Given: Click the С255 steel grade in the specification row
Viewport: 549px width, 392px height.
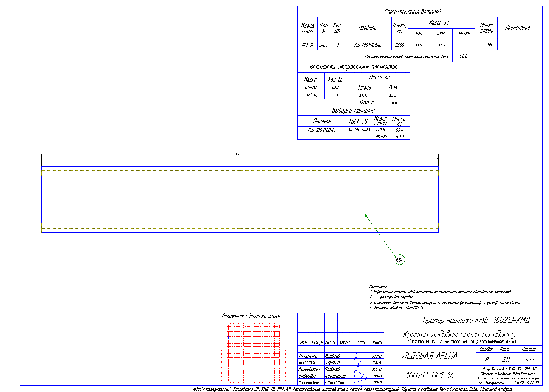Looking at the screenshot, I should point(487,45).
